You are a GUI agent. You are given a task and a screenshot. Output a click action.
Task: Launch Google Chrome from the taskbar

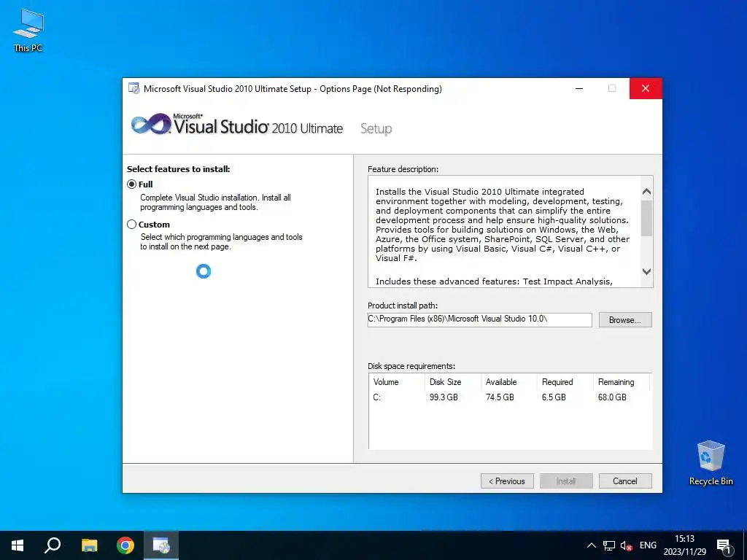[125, 545]
